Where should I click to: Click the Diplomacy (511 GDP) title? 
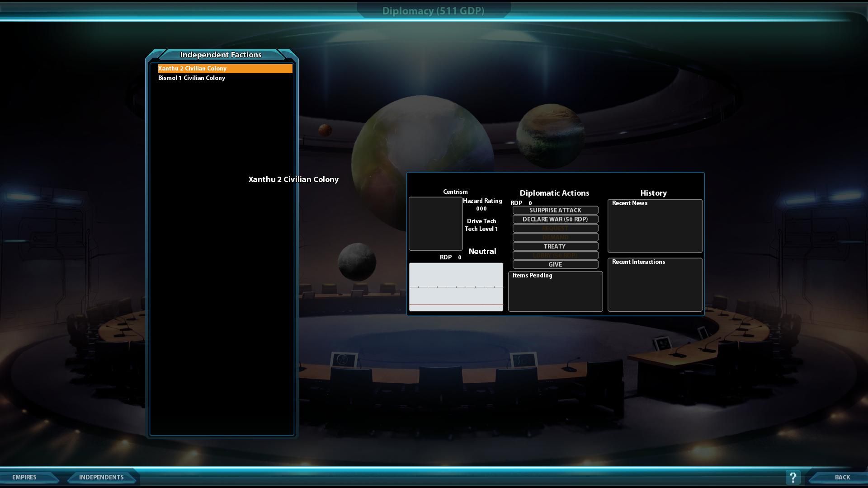coord(433,11)
